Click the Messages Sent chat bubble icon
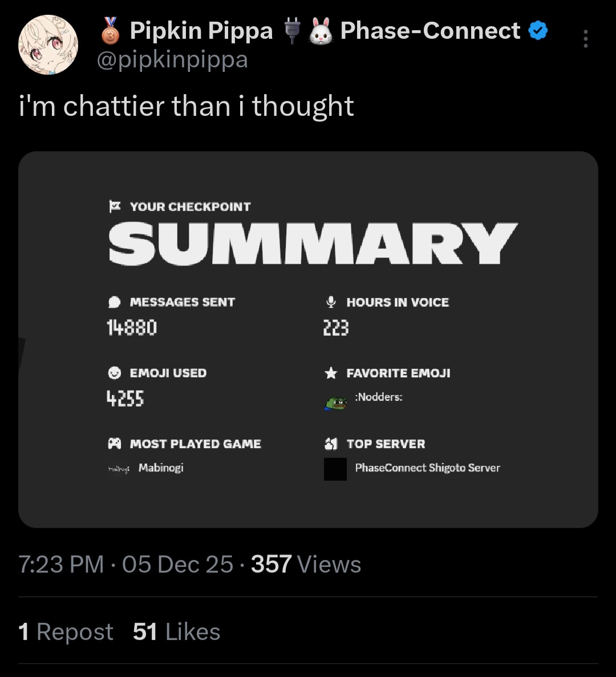The width and height of the screenshot is (616, 677). (x=114, y=302)
